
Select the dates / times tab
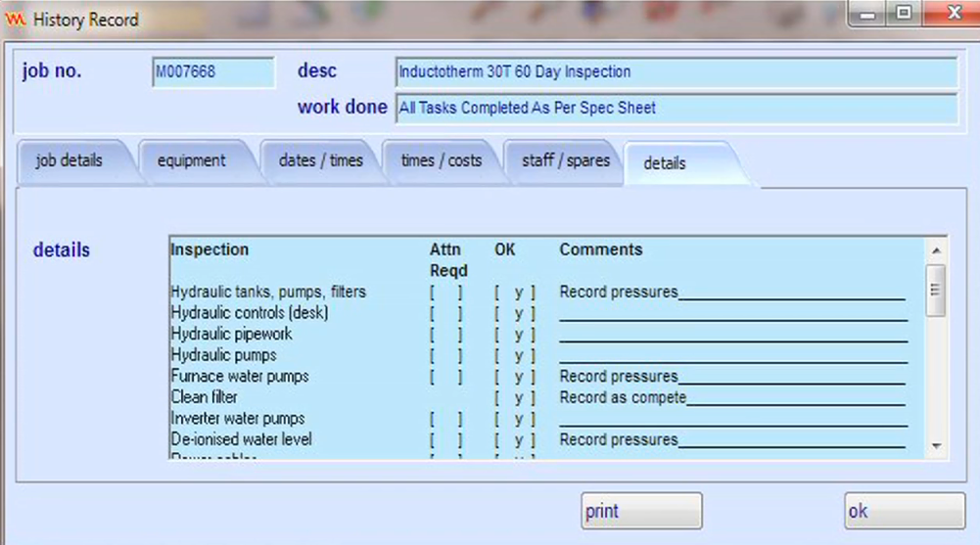point(320,161)
